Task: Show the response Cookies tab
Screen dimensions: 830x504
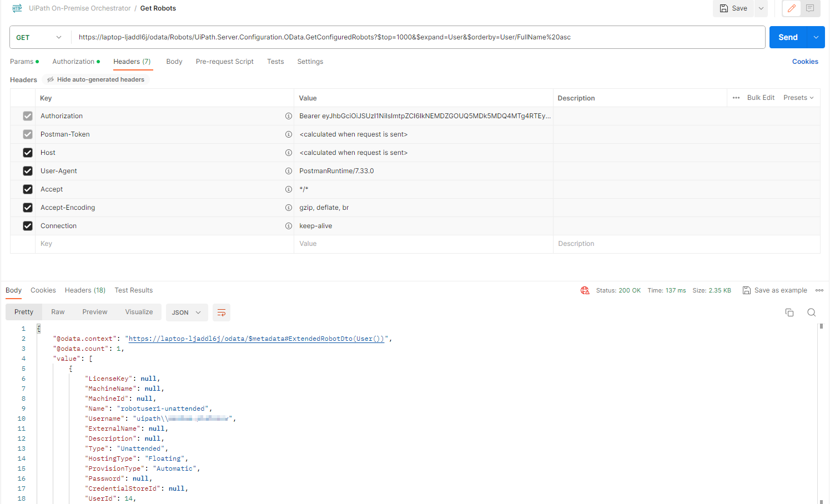Action: click(43, 290)
